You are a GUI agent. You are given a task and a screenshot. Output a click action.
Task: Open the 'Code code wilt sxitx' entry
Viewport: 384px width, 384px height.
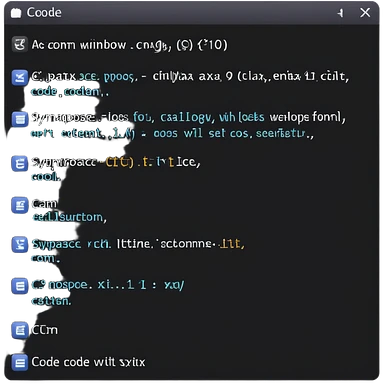coord(88,362)
